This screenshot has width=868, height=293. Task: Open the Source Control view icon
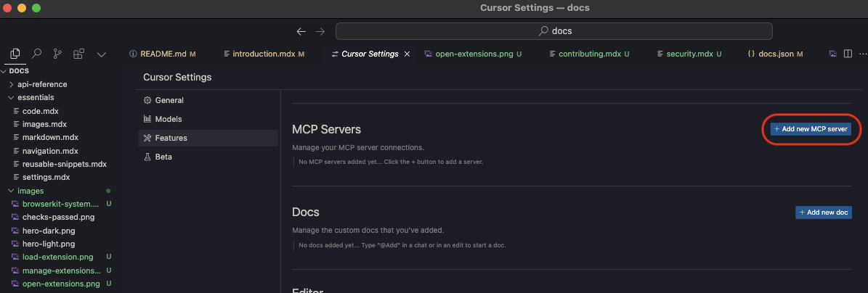pos(57,54)
